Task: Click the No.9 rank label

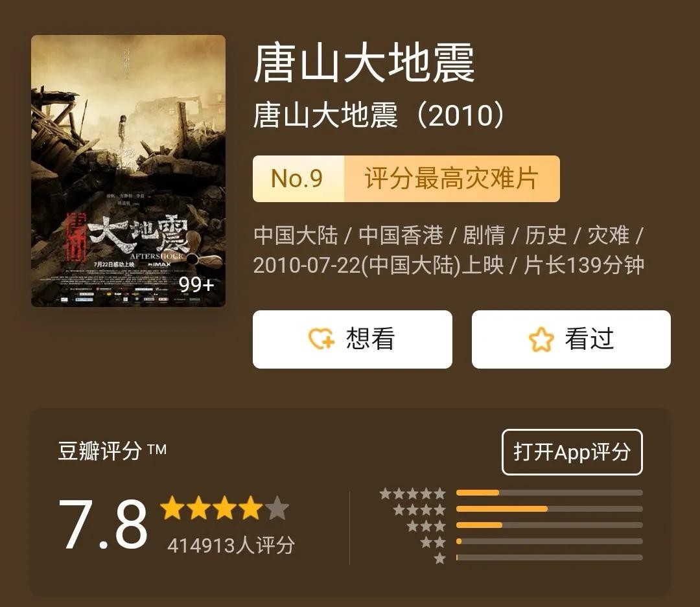Action: [297, 179]
